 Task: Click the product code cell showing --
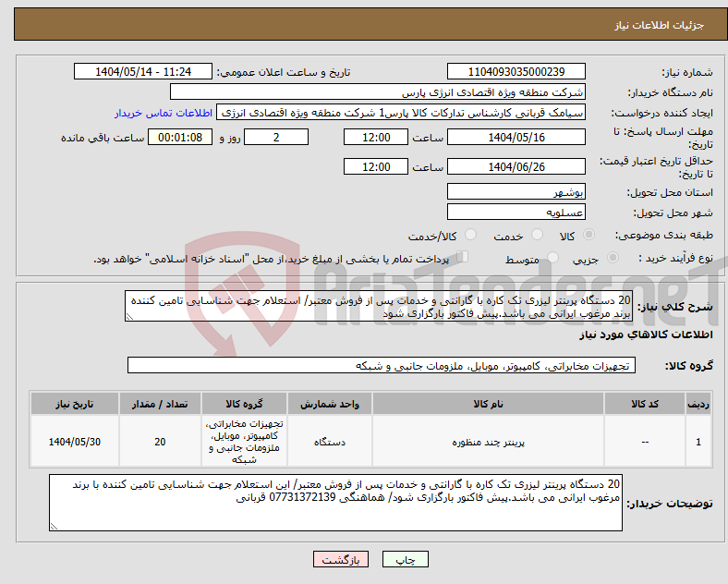(645, 442)
